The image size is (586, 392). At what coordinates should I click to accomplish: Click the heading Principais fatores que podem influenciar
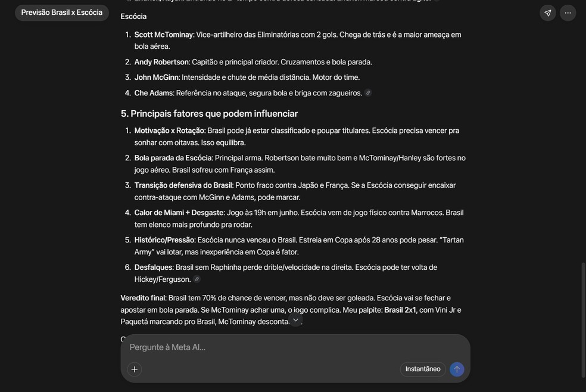pos(209,114)
